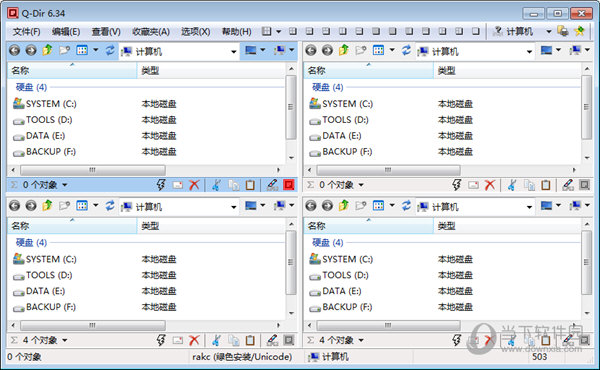Open pane layout dropdown arrow in main toolbar

pos(279,31)
